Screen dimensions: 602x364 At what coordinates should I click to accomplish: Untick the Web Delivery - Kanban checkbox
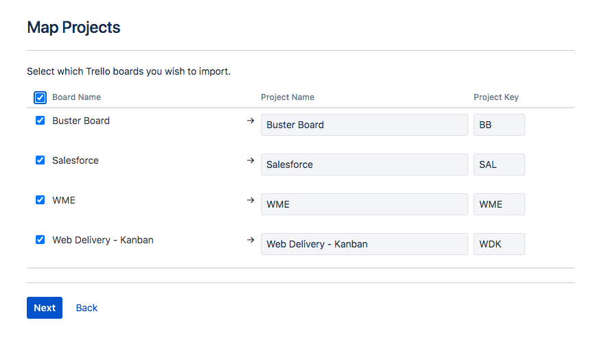tap(40, 240)
